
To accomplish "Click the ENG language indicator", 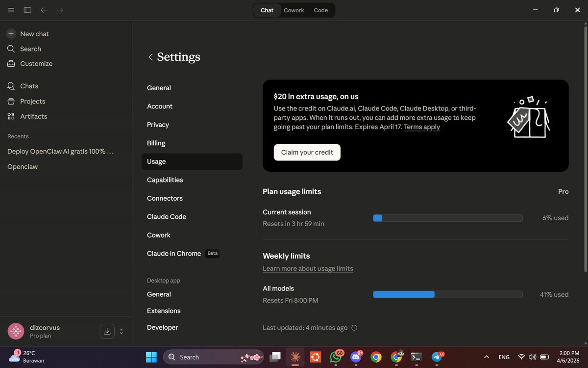I will (x=504, y=357).
